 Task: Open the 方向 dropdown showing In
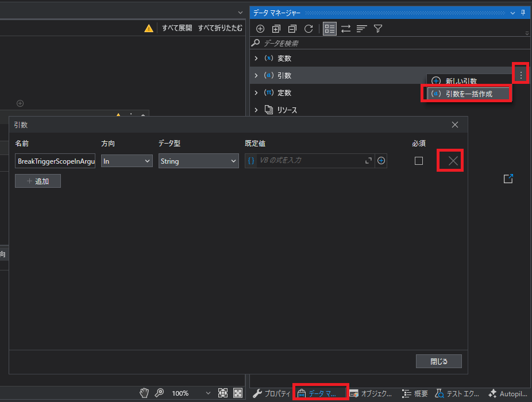(x=126, y=161)
